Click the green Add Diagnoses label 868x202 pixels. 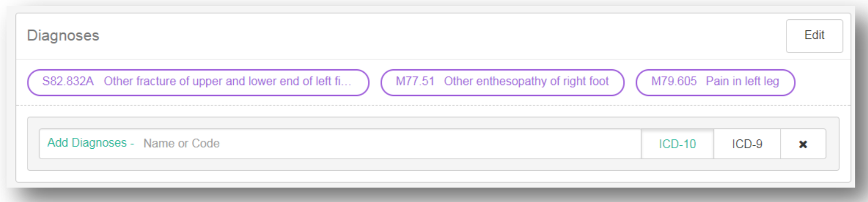coord(87,143)
